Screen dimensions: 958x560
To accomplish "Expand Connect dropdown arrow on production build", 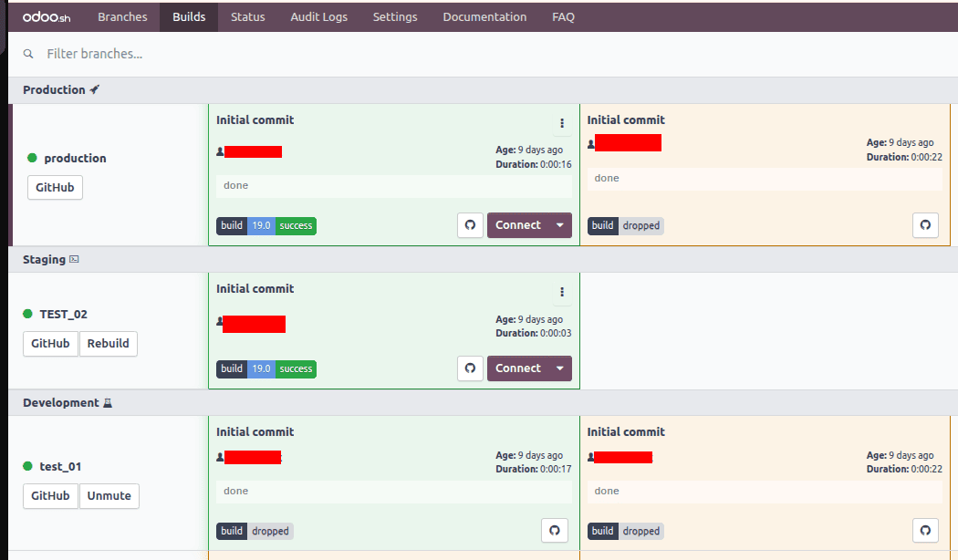I will click(559, 225).
